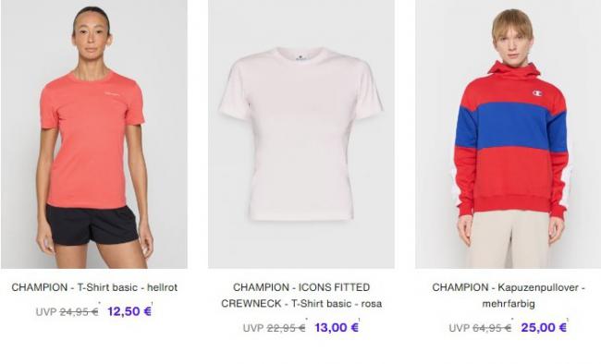The width and height of the screenshot is (601, 364).
Task: Click the footnote marker after 25,00 €
Action: click(568, 320)
